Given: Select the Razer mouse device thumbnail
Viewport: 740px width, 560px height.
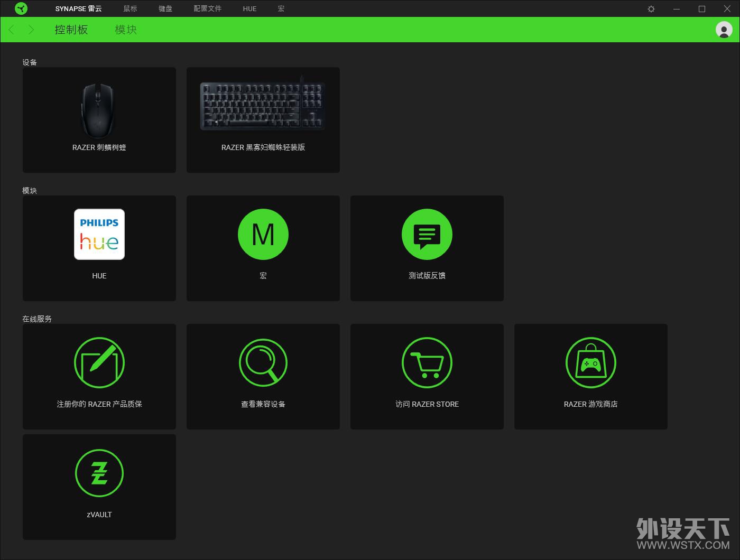Looking at the screenshot, I should (99, 111).
